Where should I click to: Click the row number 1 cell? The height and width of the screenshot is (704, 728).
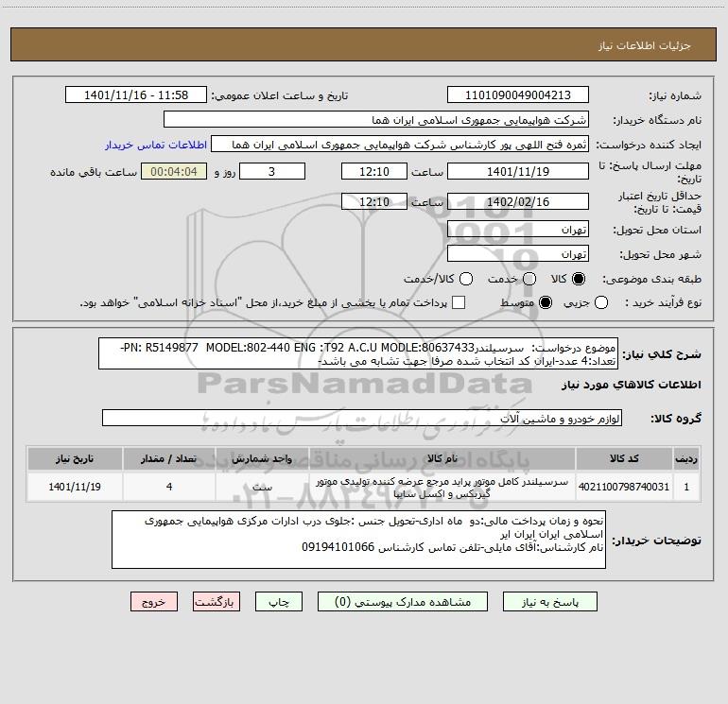(x=686, y=487)
